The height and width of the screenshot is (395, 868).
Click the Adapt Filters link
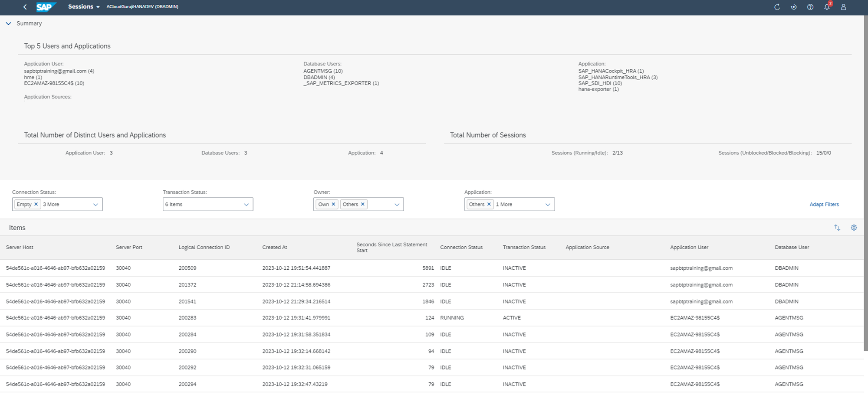coord(824,204)
